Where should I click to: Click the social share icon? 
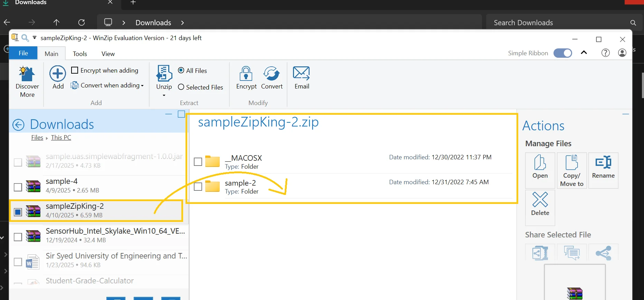[x=603, y=253]
